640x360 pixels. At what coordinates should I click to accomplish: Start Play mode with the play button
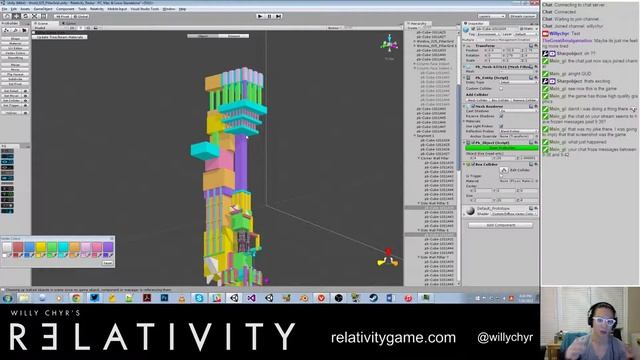point(260,16)
